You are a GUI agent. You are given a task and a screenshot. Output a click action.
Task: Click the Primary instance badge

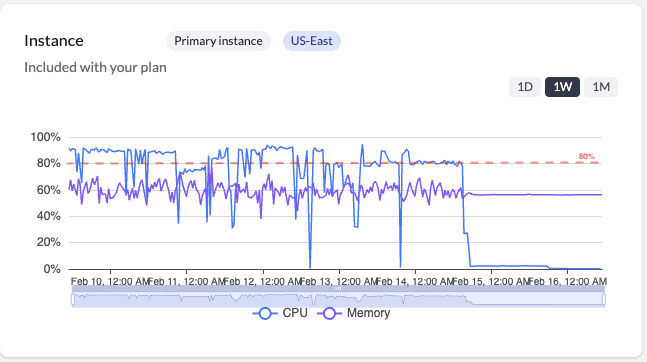click(x=218, y=41)
